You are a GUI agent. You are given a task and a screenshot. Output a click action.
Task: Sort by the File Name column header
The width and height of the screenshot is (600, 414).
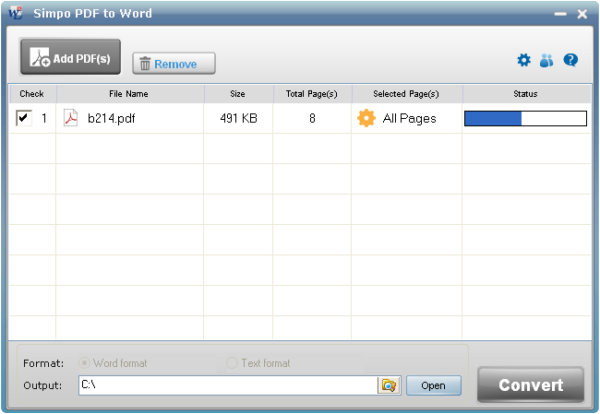(x=129, y=94)
